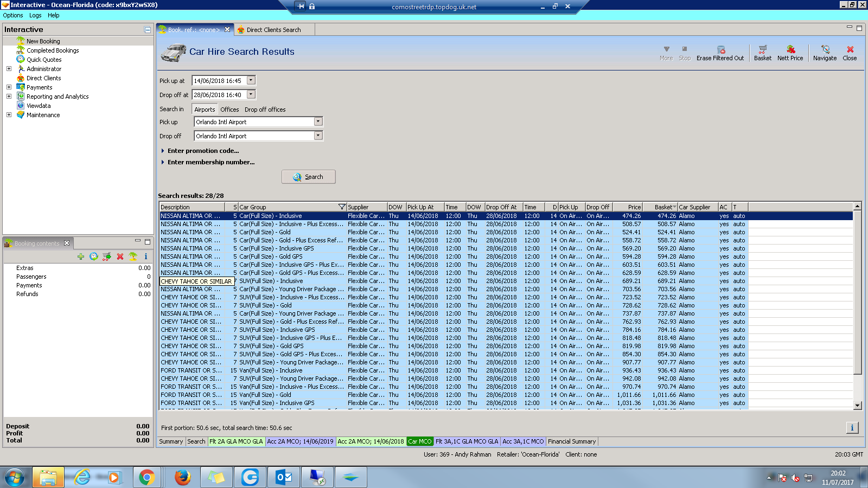Open the Direct Clients Search tab
The image size is (868, 488).
click(273, 30)
